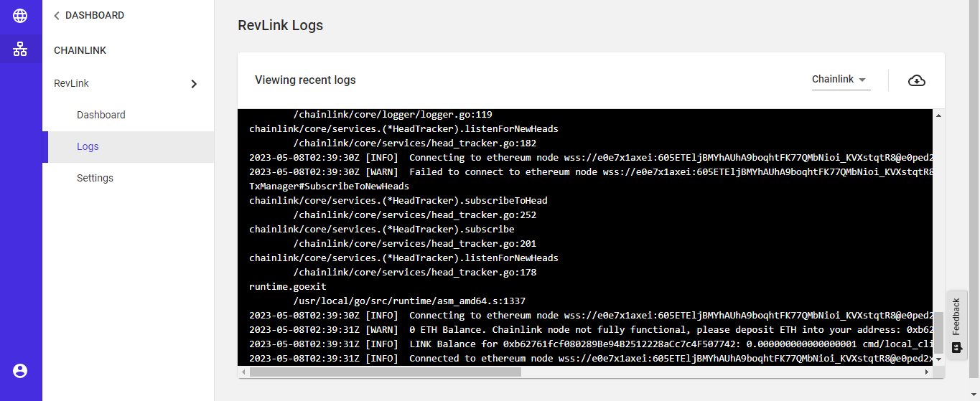Screen dimensions: 980x401
Task: Click the 'head_tracker.go:252' log line
Action: (415, 214)
